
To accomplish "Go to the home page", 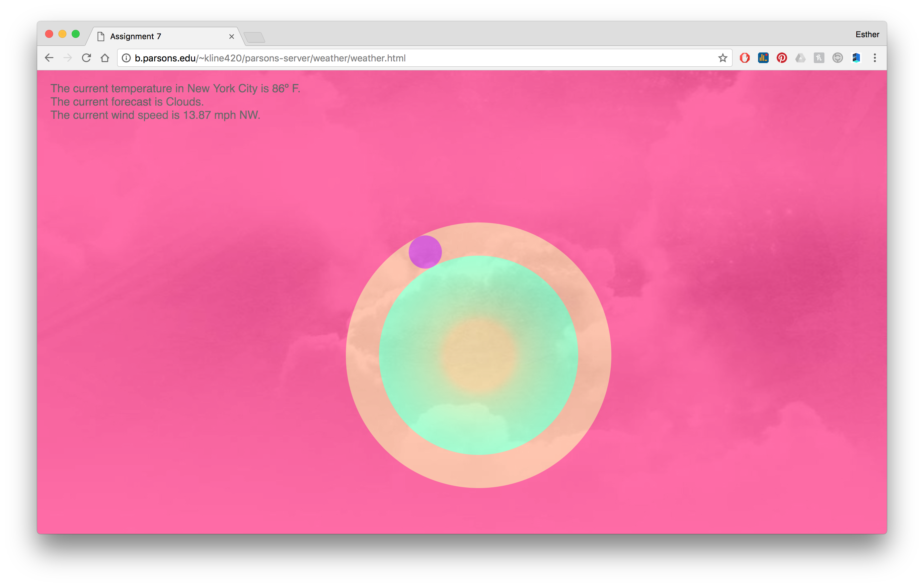I will [x=105, y=58].
